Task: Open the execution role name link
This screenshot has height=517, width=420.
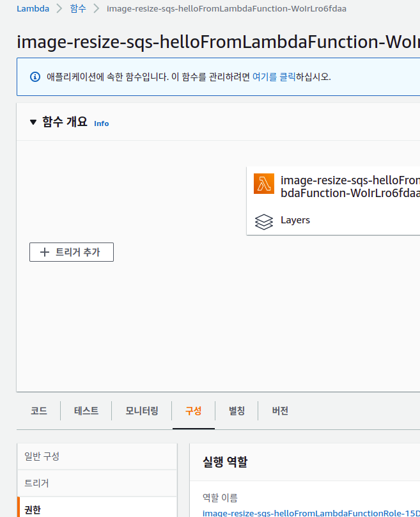Action: pos(311,513)
